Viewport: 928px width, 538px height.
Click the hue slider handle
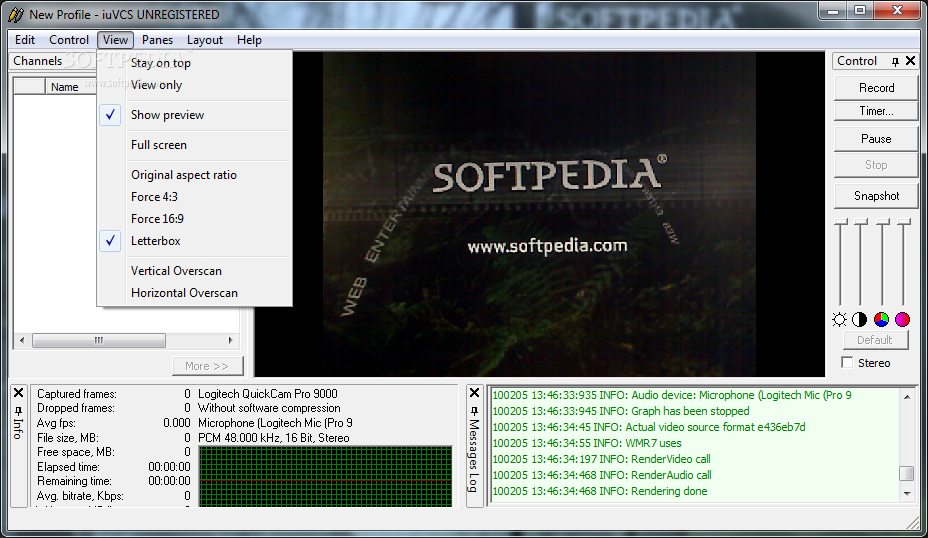882,222
